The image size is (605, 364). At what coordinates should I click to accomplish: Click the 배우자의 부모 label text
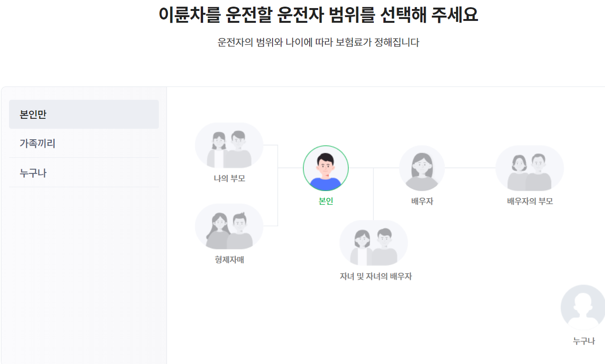point(530,201)
